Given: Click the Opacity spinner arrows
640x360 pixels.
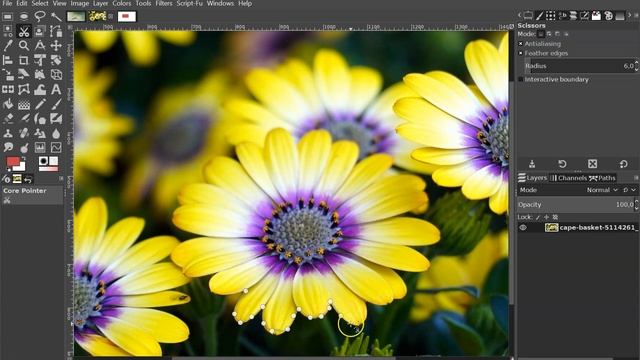Looking at the screenshot, I should 636,204.
